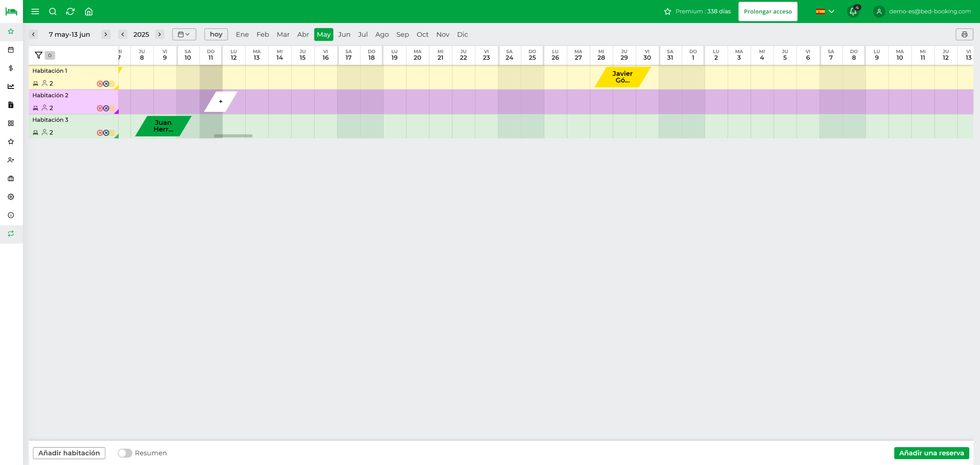Open Javier Gó... yellow reservation block
Screen dimensions: 980x465
tap(622, 77)
